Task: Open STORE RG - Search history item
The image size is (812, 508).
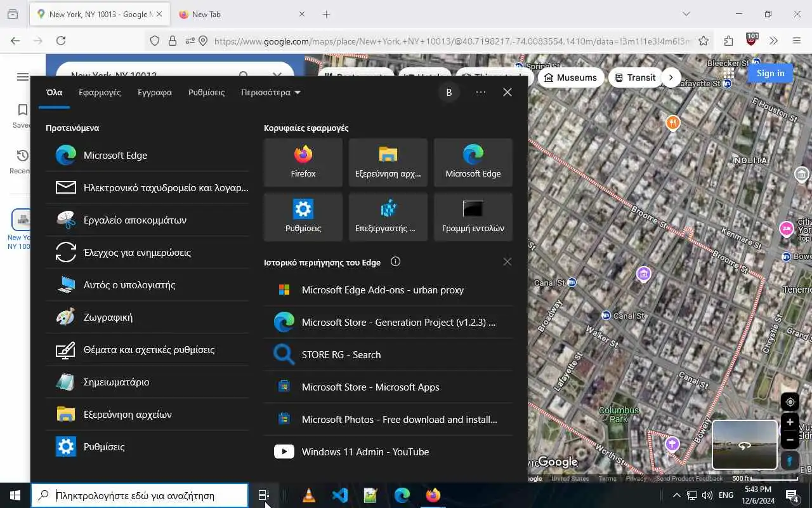Action: point(388,354)
